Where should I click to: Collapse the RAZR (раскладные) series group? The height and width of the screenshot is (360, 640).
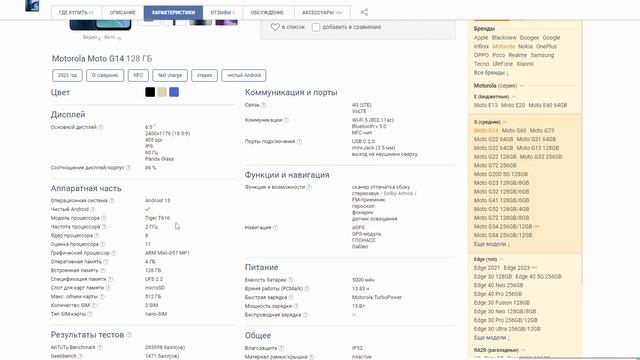(523, 350)
